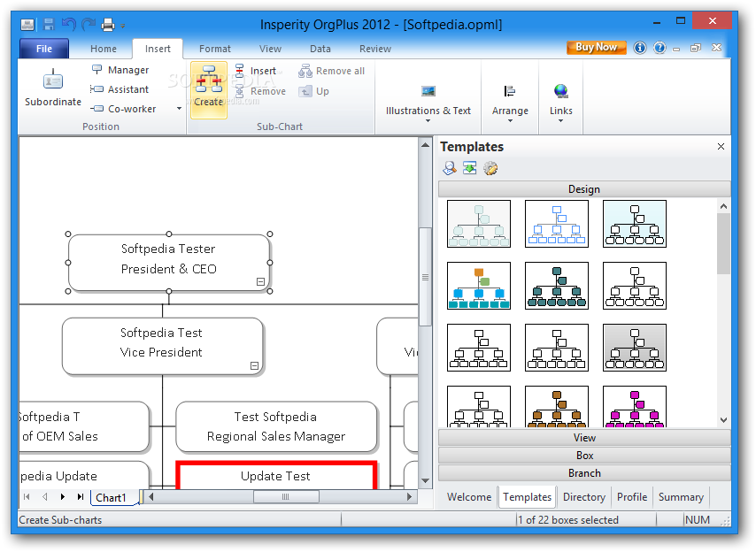This screenshot has height=552, width=756.
Task: Expand the Branch section in Templates
Action: [584, 473]
